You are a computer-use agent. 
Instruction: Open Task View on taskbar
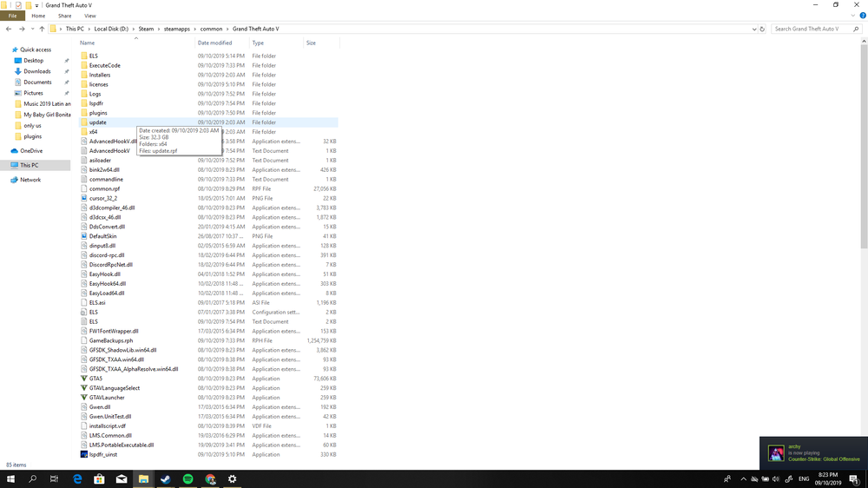pyautogui.click(x=54, y=479)
